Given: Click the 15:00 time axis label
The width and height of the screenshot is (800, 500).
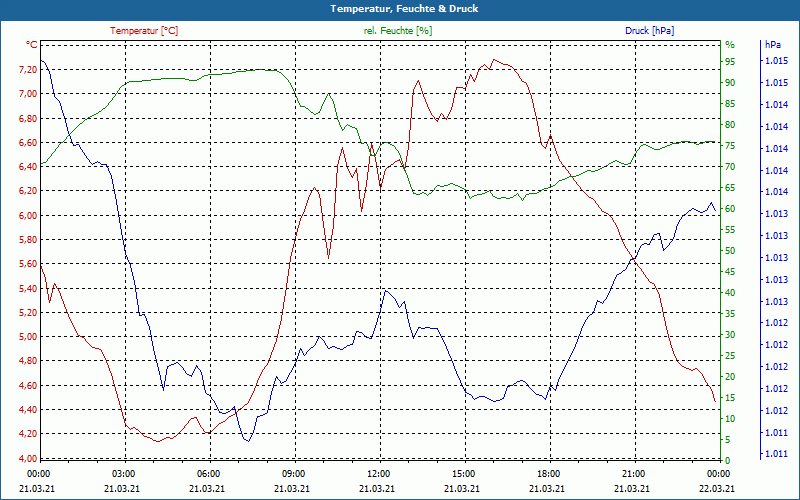Looking at the screenshot, I should tap(463, 473).
